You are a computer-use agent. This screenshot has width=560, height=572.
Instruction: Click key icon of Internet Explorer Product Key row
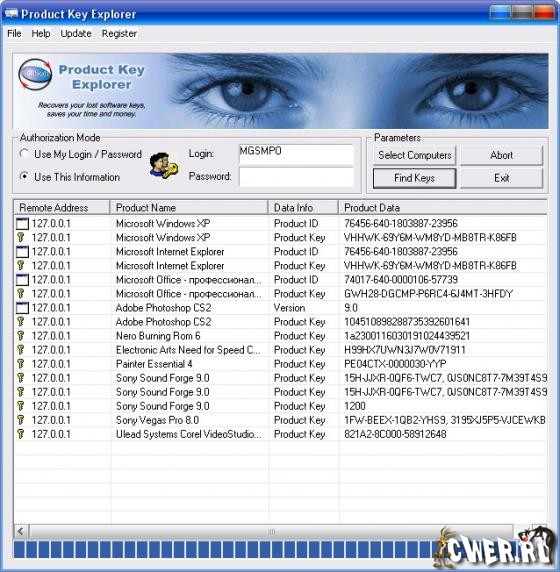click(21, 266)
